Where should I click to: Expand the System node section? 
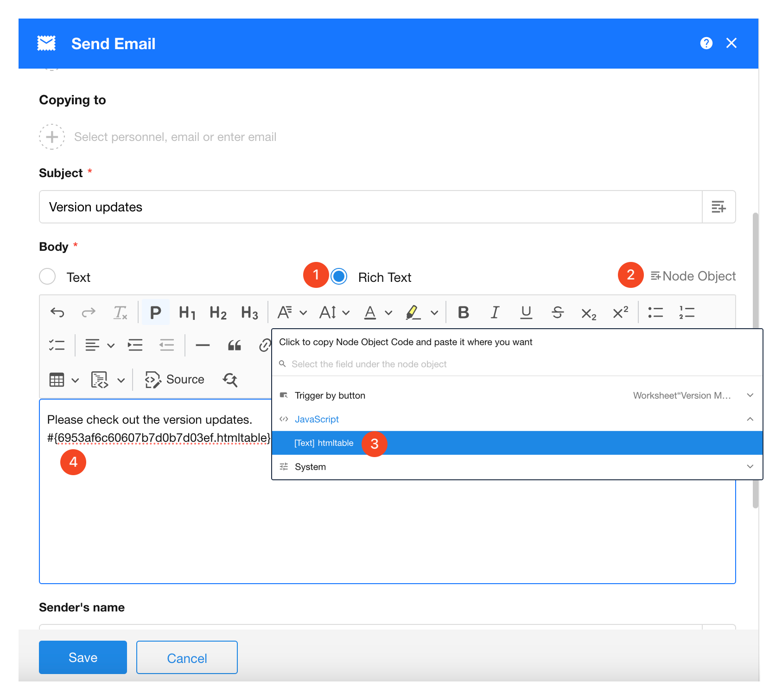pyautogui.click(x=750, y=467)
